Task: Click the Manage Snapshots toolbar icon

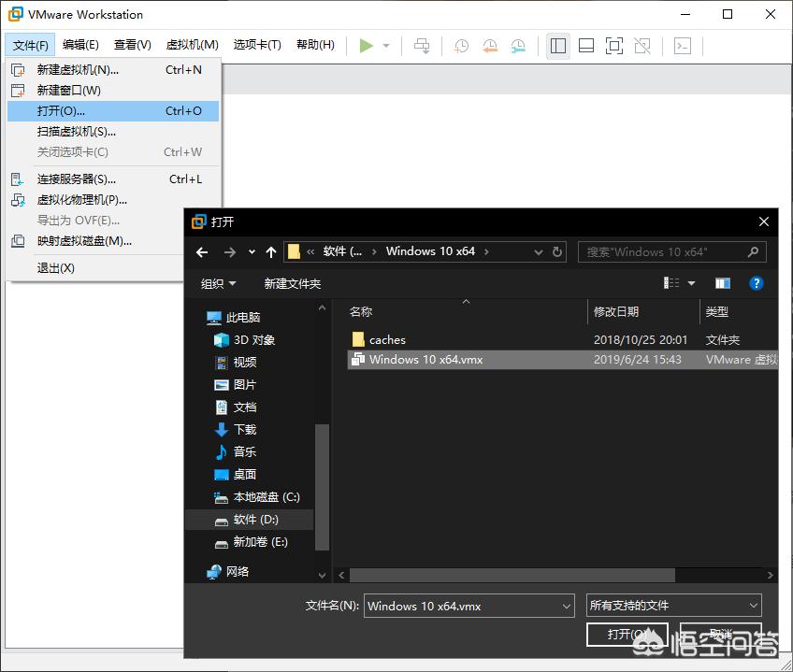Action: pos(518,46)
